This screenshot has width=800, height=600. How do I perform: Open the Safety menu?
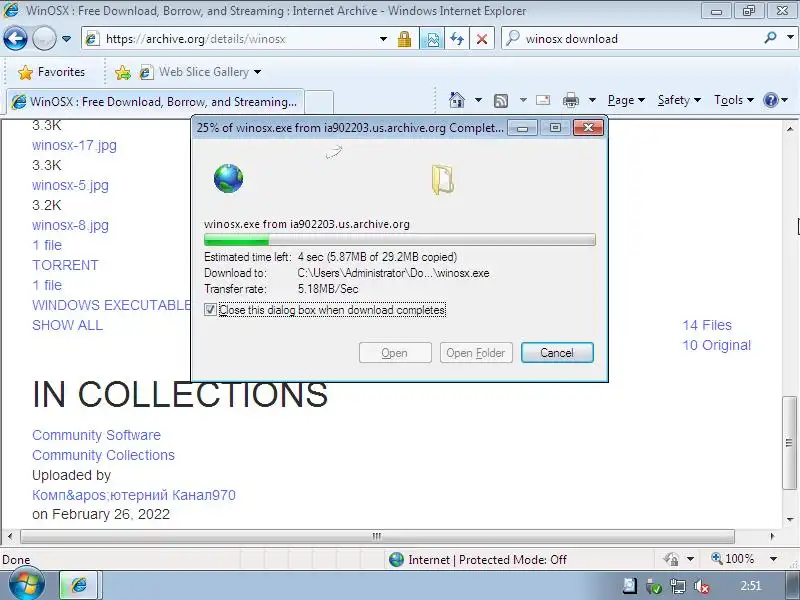point(679,100)
